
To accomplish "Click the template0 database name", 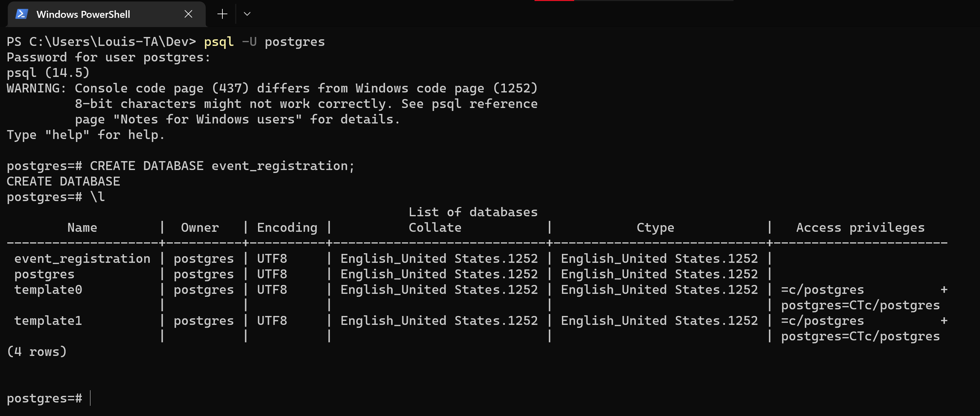I will [48, 290].
